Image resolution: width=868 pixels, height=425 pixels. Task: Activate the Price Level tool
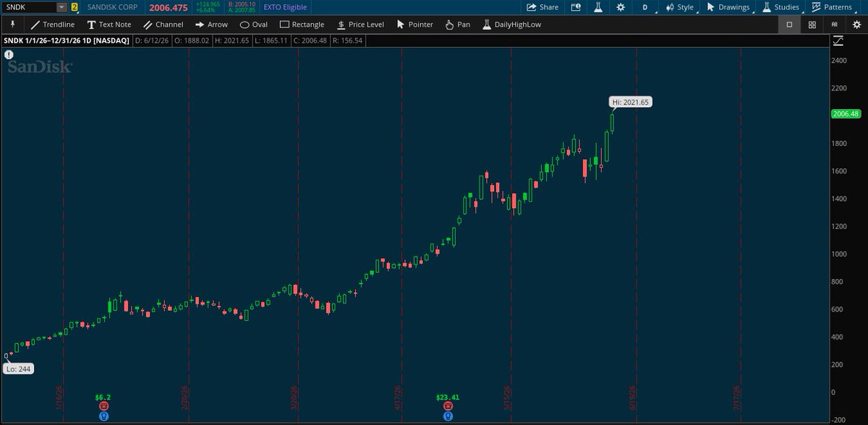pos(360,25)
